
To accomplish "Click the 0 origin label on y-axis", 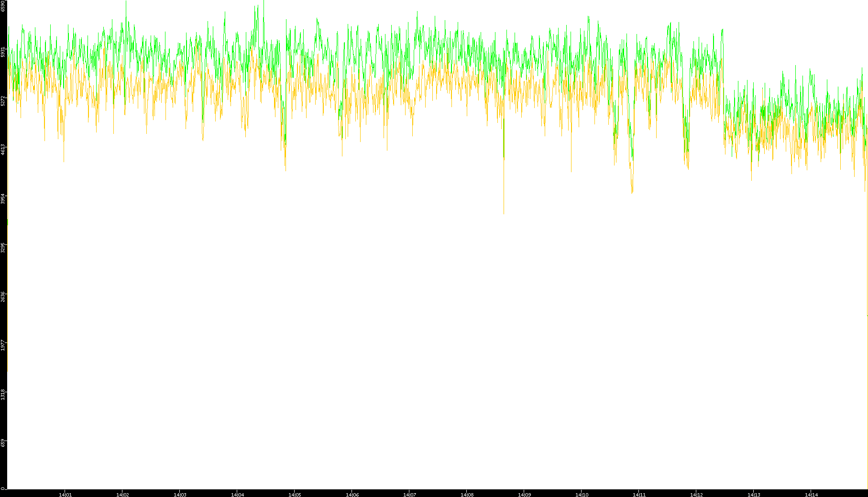I will click(x=3, y=488).
